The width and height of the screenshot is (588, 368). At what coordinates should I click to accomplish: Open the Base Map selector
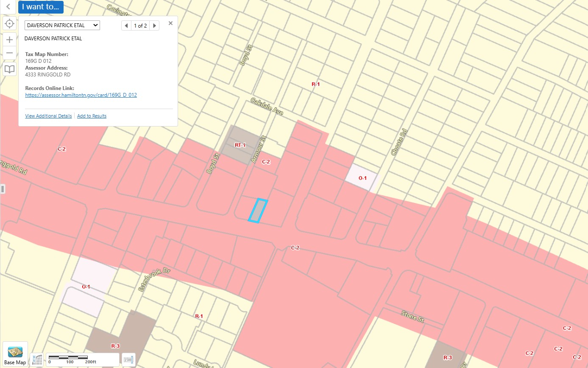tap(15, 354)
